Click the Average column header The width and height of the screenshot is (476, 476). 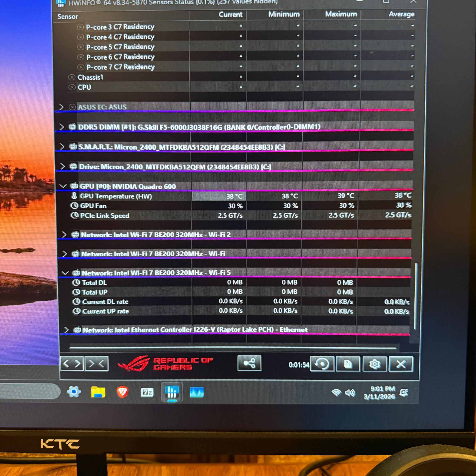pyautogui.click(x=402, y=14)
